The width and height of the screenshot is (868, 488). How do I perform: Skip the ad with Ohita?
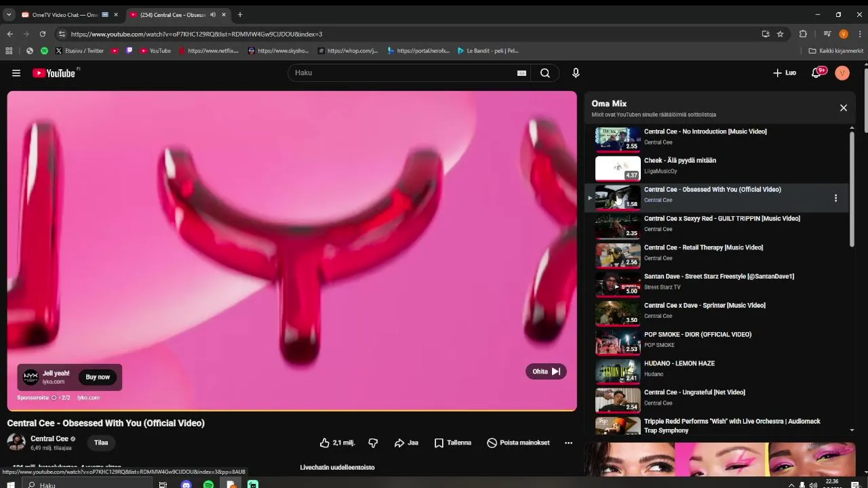tap(546, 371)
